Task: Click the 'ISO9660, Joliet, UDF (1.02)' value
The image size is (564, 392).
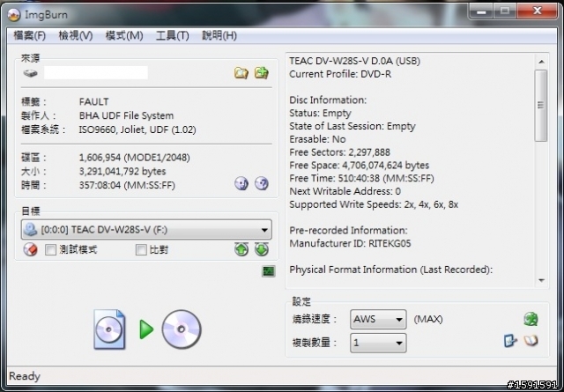Action: click(x=137, y=129)
